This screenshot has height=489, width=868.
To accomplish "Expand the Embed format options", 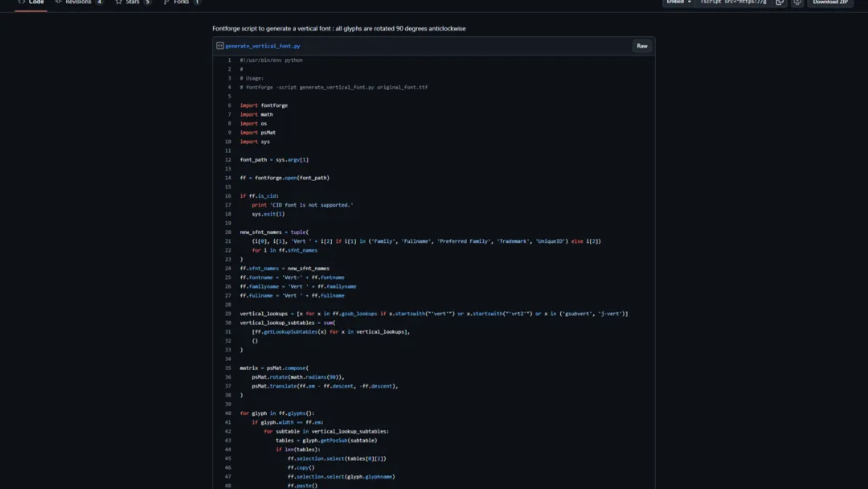I will [x=690, y=3].
